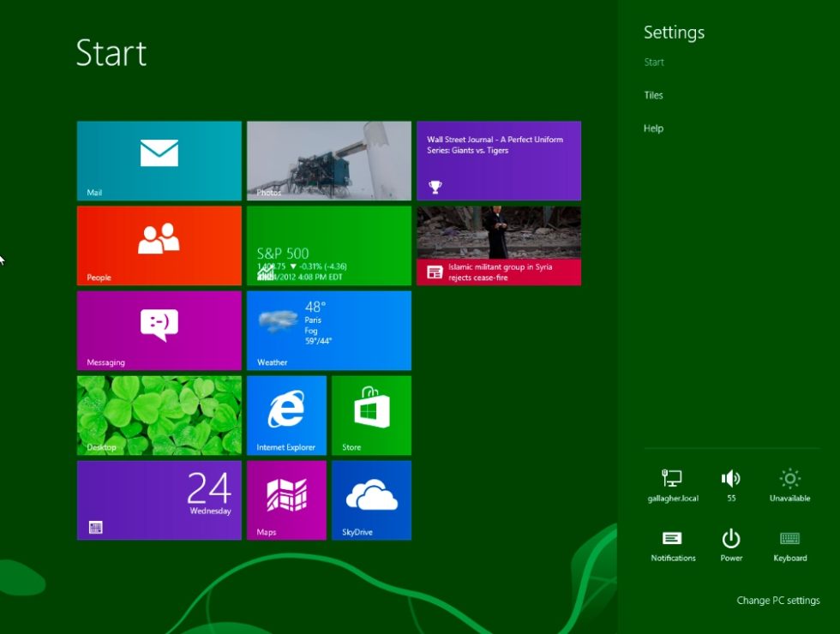Open the Mail tile

click(159, 161)
